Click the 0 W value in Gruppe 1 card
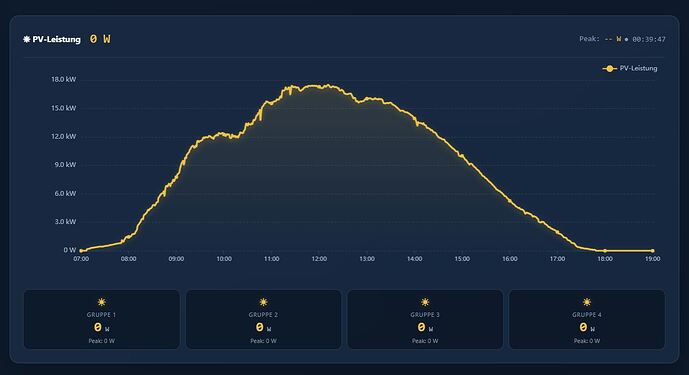The width and height of the screenshot is (689, 375). [102, 328]
